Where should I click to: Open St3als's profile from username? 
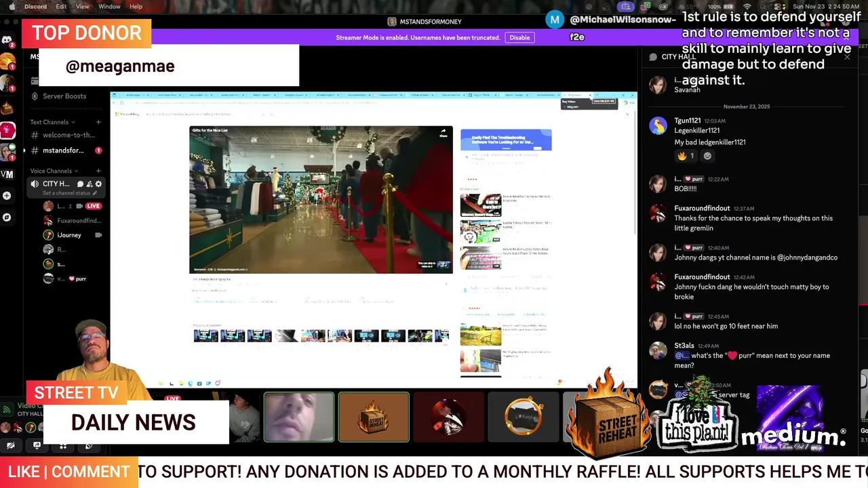click(x=684, y=346)
